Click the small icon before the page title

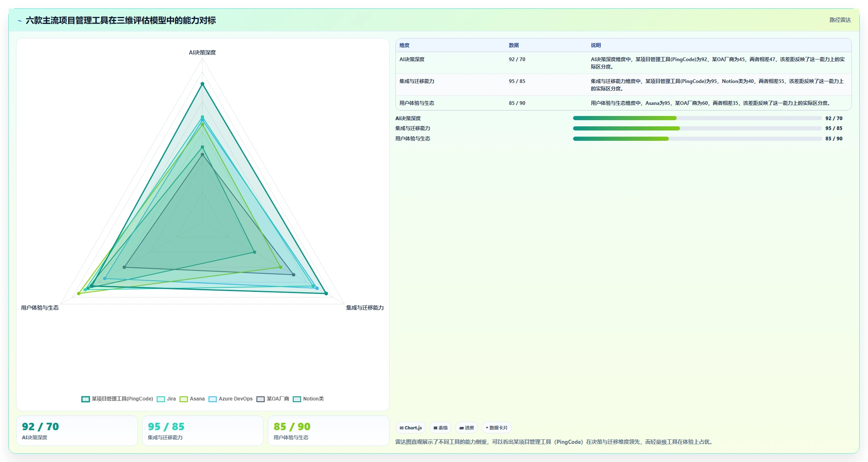click(x=19, y=20)
